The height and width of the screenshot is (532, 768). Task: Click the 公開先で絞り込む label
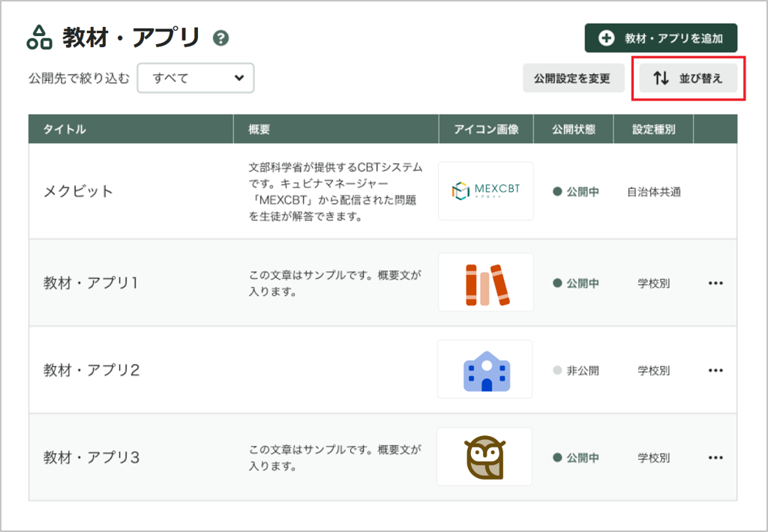[79, 79]
